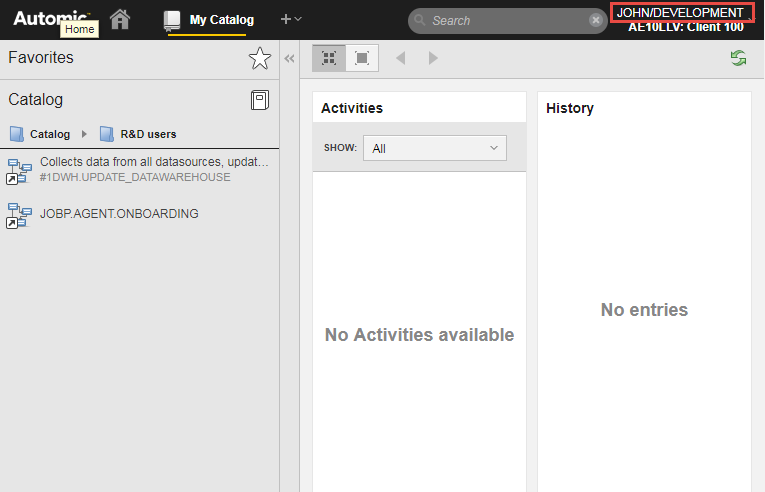The image size is (765, 492).
Task: Click the My Catalog book icon
Action: pos(172,21)
